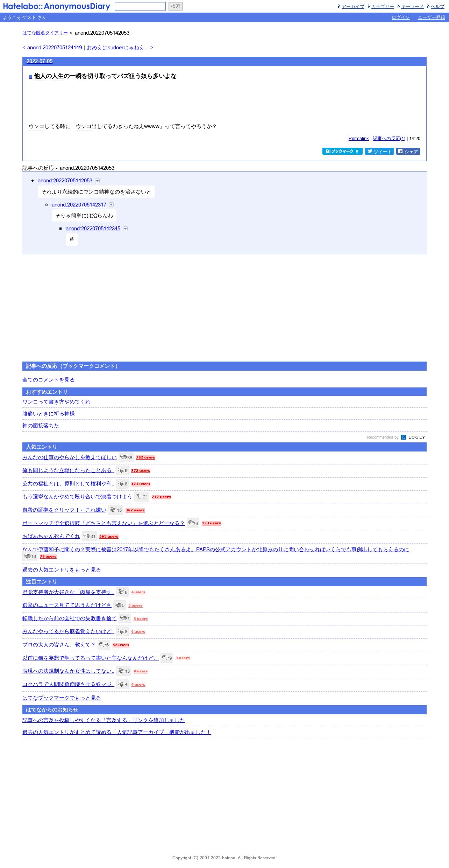Open 神の面接落ちた entry
This screenshot has height=868, width=449.
[x=41, y=426]
